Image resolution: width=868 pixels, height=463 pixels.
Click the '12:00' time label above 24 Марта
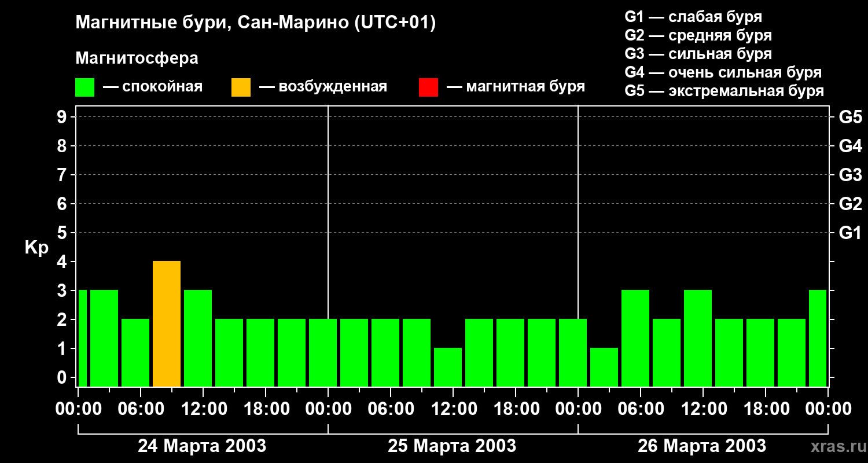203,409
